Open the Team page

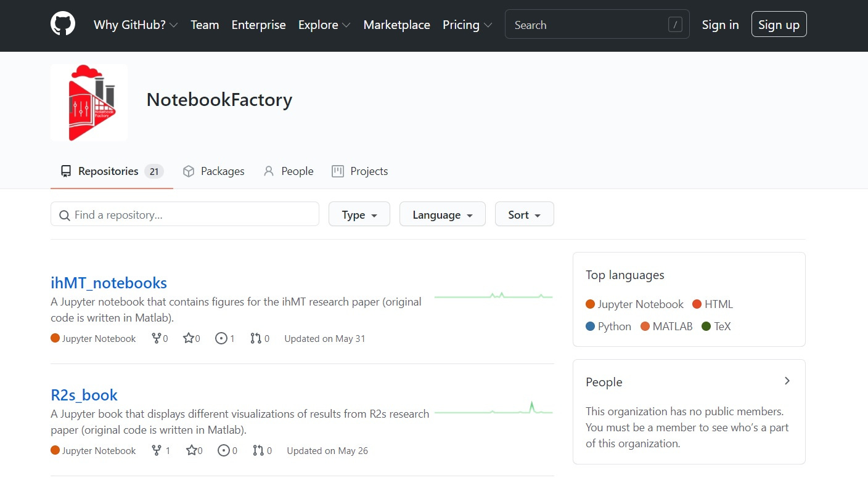[x=205, y=25]
